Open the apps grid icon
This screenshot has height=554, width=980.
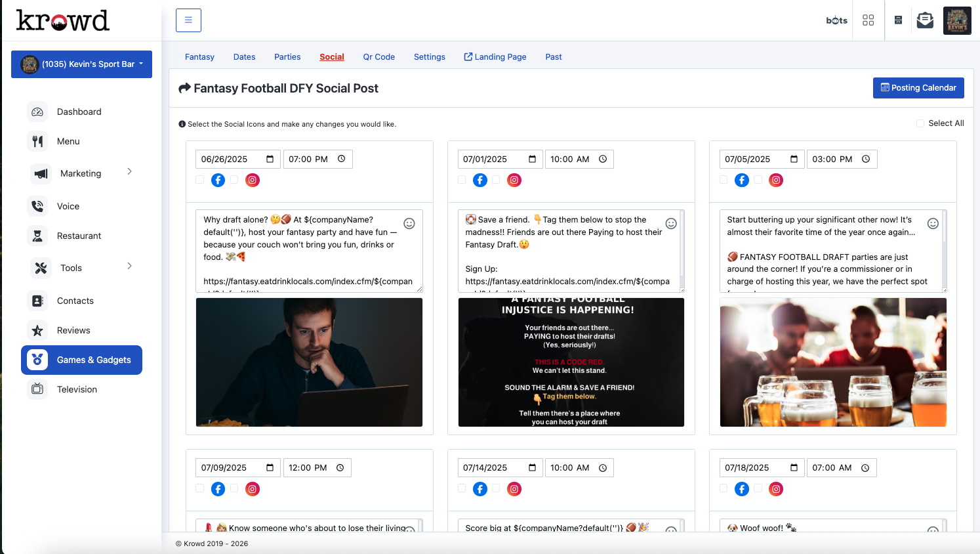[868, 20]
